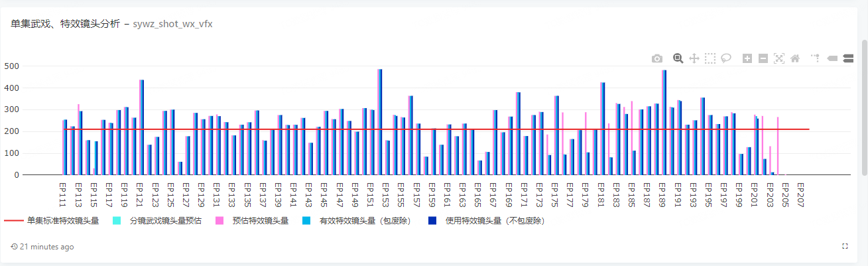Click x-axis label EP199
The height and width of the screenshot is (266, 868).
[739, 195]
